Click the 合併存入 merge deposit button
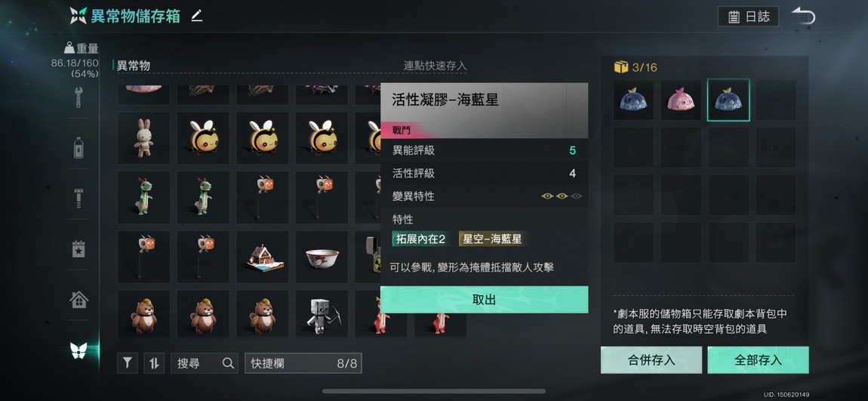868x401 pixels. [651, 360]
